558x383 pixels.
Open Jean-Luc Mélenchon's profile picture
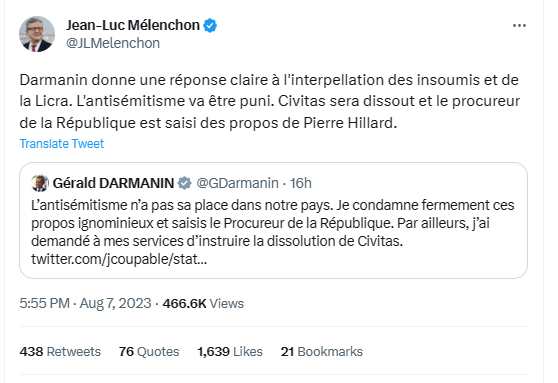(x=37, y=34)
